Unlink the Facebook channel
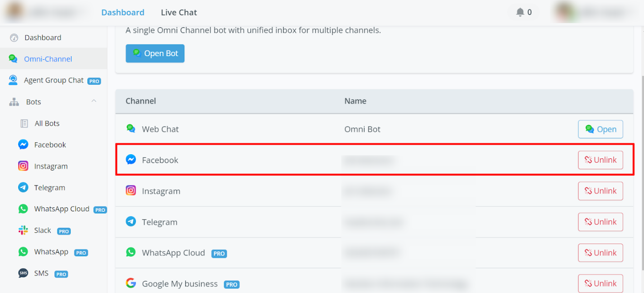 pyautogui.click(x=600, y=160)
